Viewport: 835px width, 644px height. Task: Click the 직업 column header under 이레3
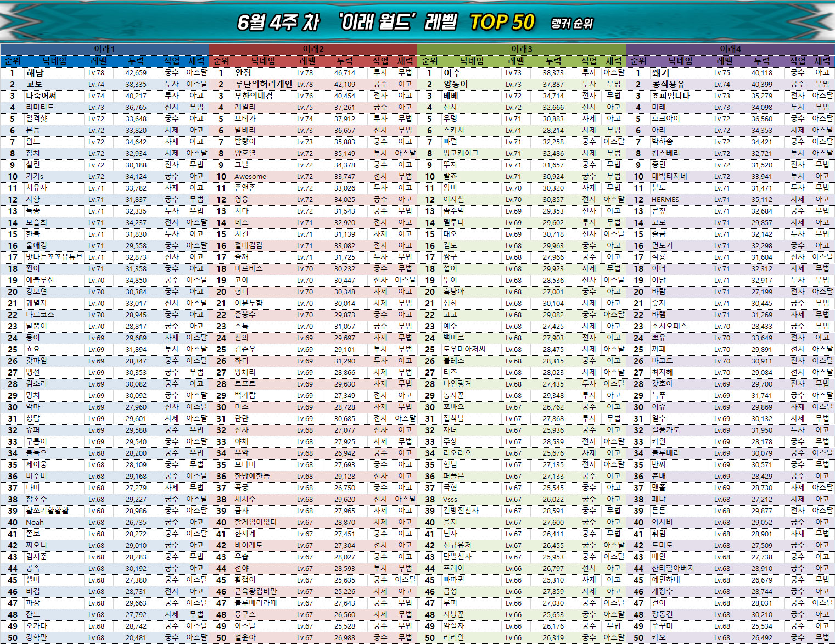pos(589,61)
